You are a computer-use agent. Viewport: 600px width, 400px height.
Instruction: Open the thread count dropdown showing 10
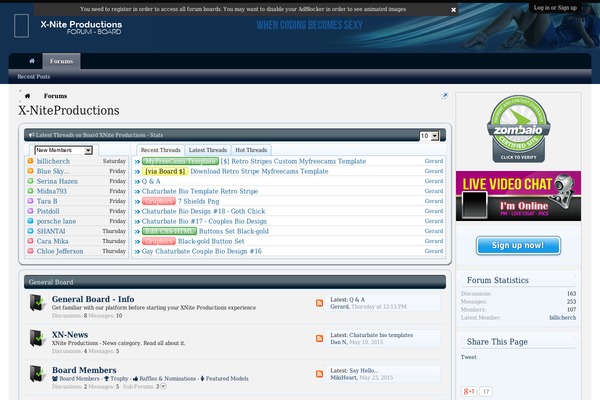coord(429,136)
